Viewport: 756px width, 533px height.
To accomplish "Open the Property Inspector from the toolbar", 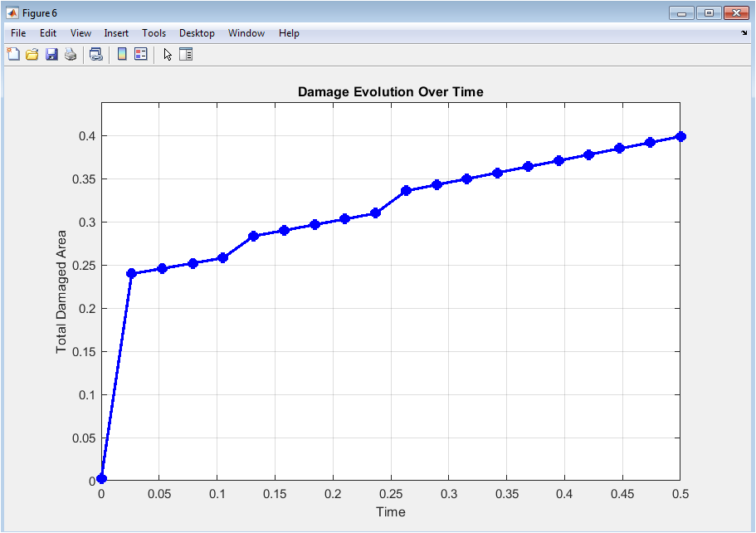I will (x=186, y=55).
